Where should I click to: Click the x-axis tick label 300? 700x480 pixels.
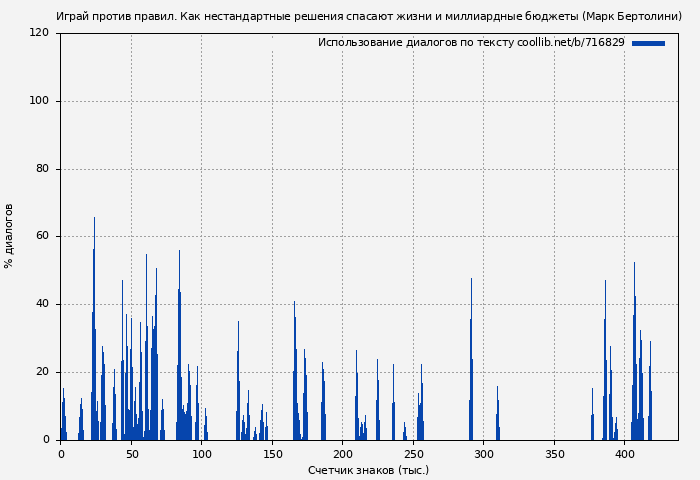484,454
